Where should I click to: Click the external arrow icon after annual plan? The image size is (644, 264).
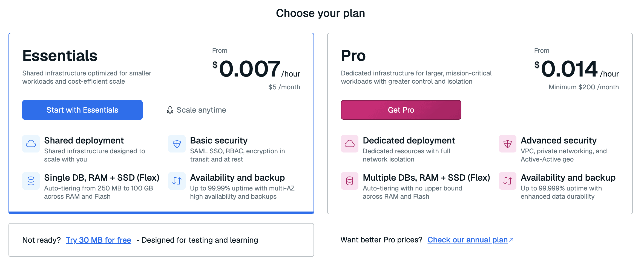(x=511, y=240)
